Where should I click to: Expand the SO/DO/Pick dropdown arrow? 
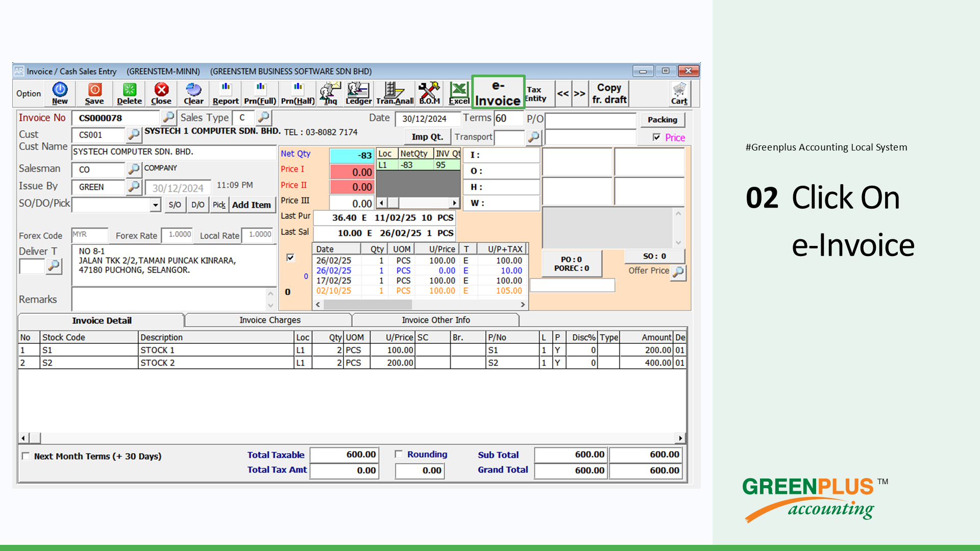point(155,205)
